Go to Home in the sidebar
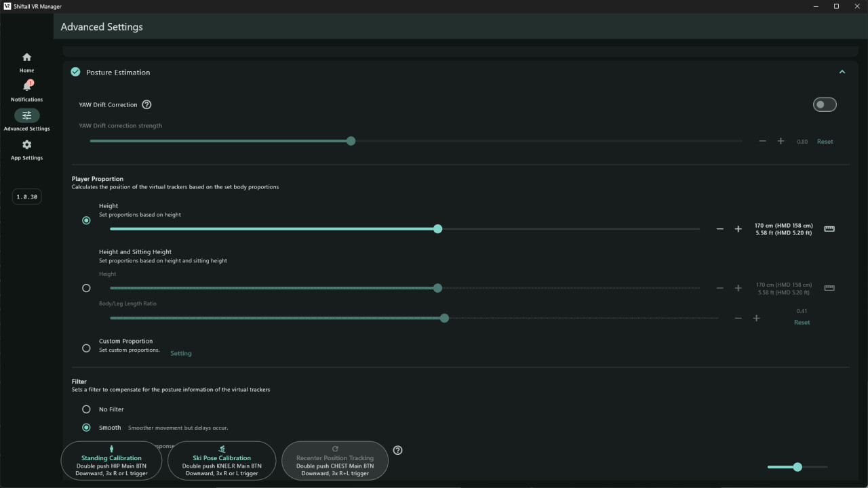The height and width of the screenshot is (488, 868). [x=26, y=57]
